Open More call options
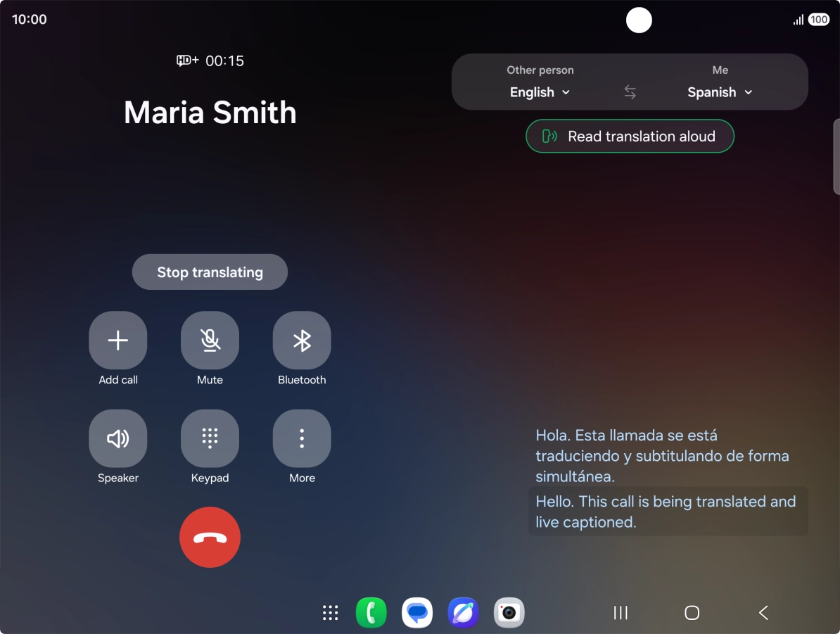 (302, 438)
